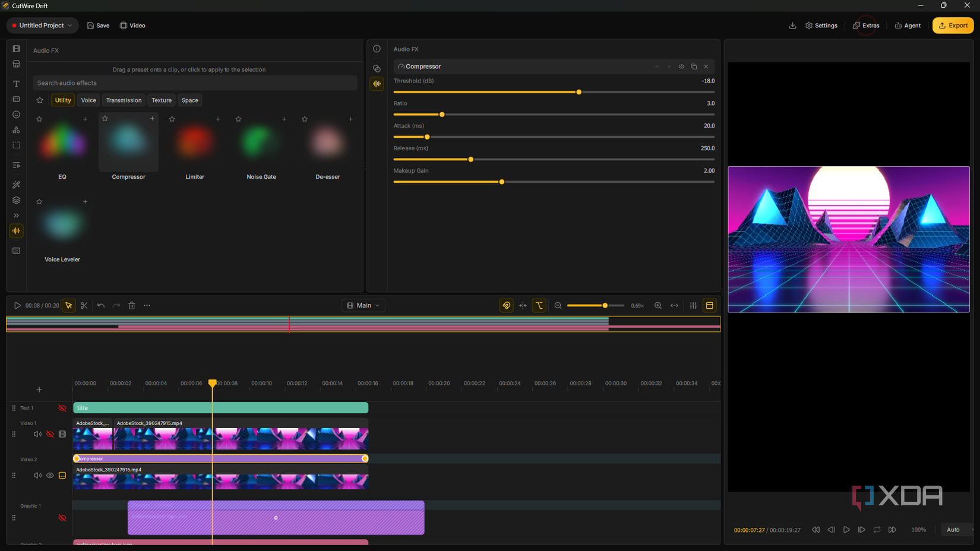The width and height of the screenshot is (980, 551).
Task: Click the timeline zoom in magnifier
Action: (658, 305)
